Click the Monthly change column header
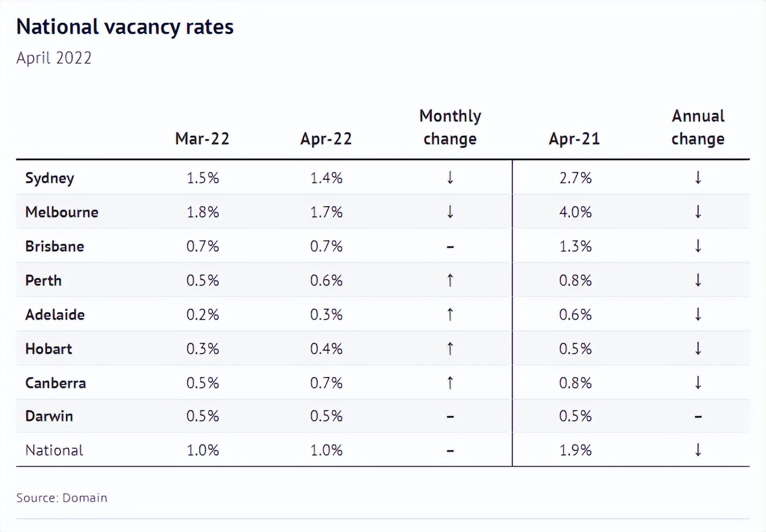Screen dimensions: 766x532 point(450,128)
